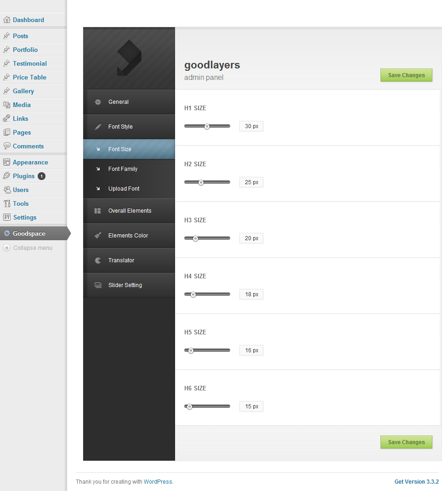The image size is (448, 491).
Task: Click the H4 size slider handle
Action: (193, 295)
